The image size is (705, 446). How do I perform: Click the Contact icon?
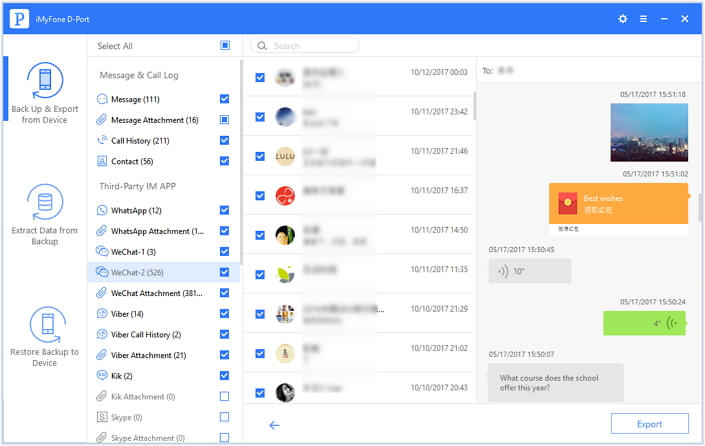click(x=102, y=161)
